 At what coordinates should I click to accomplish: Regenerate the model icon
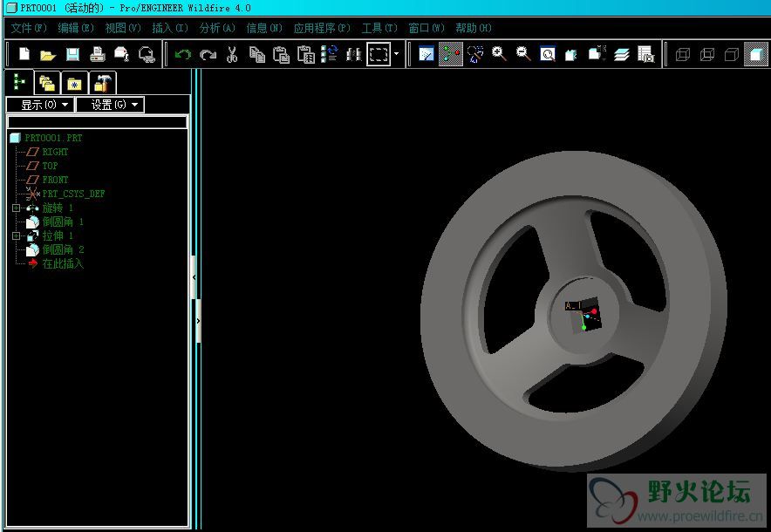(x=330, y=54)
